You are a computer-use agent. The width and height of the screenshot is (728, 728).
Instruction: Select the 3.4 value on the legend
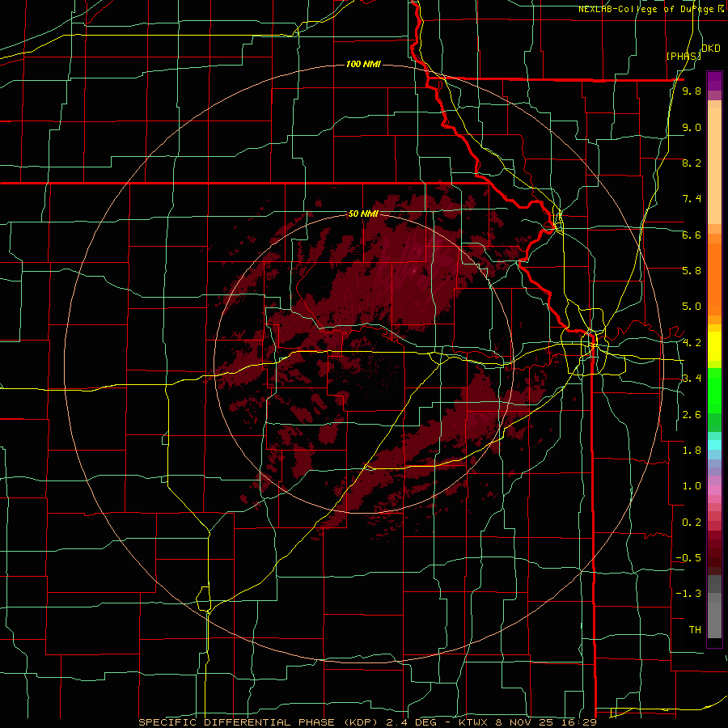coord(692,379)
